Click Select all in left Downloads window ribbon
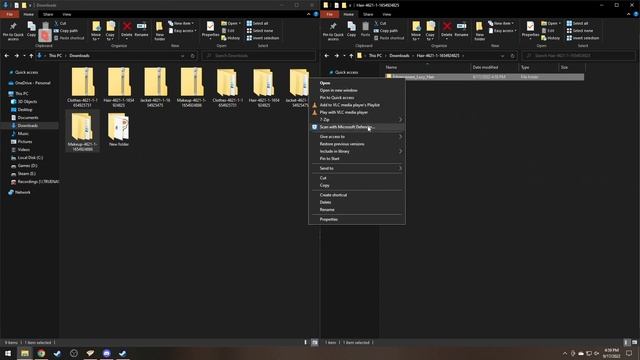 click(x=258, y=23)
